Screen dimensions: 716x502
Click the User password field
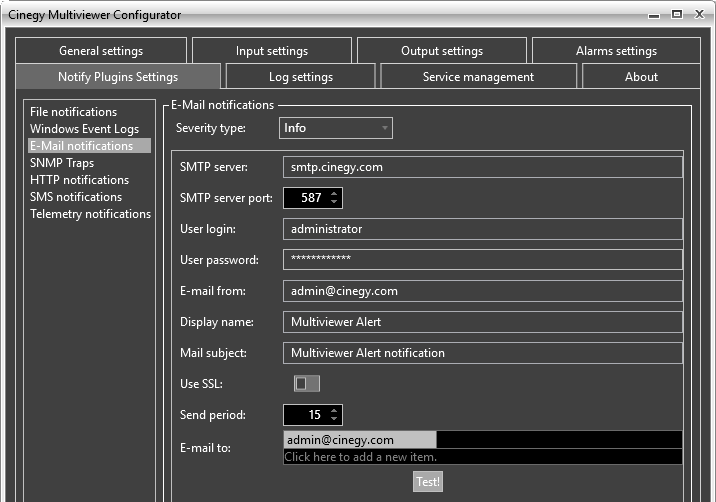(483, 259)
